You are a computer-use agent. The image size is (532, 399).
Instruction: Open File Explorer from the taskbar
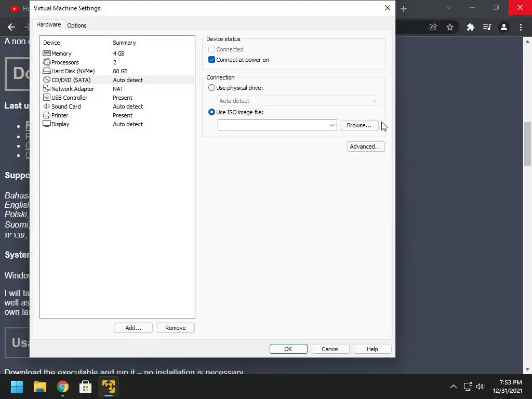pos(39,387)
